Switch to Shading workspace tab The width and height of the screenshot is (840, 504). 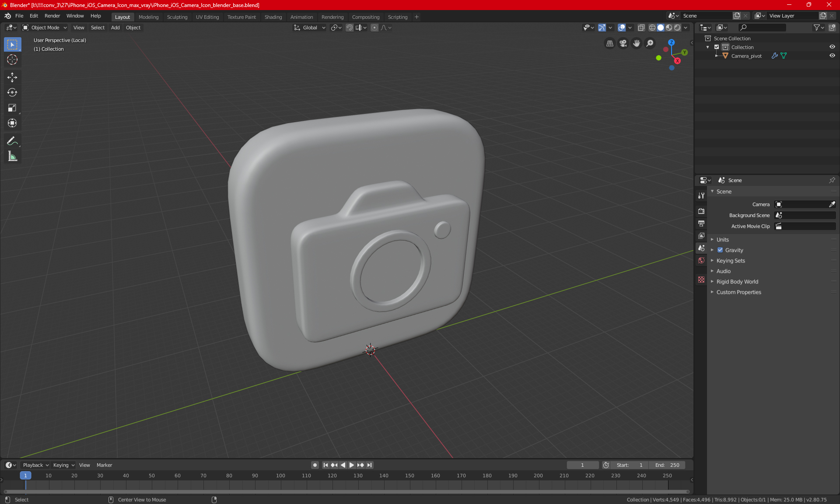click(x=273, y=17)
